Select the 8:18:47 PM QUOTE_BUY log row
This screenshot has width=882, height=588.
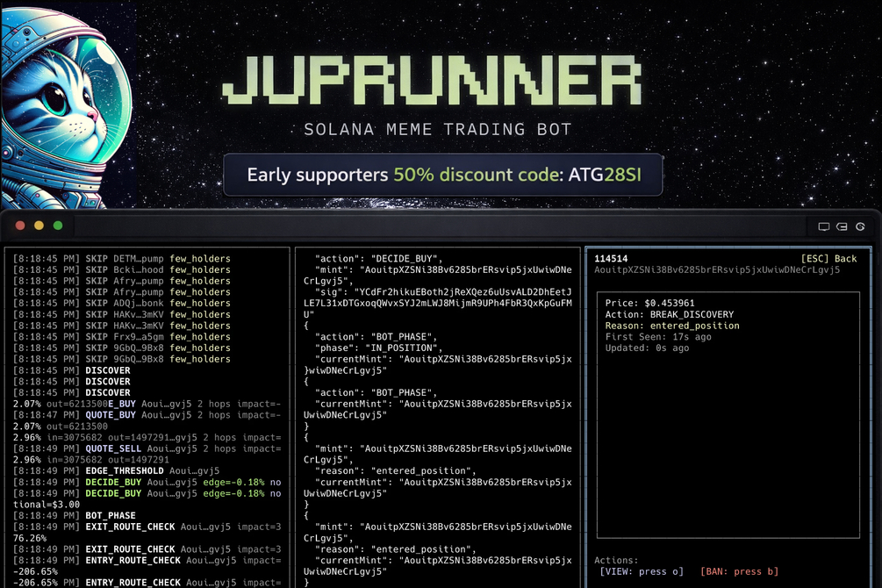pos(147,415)
